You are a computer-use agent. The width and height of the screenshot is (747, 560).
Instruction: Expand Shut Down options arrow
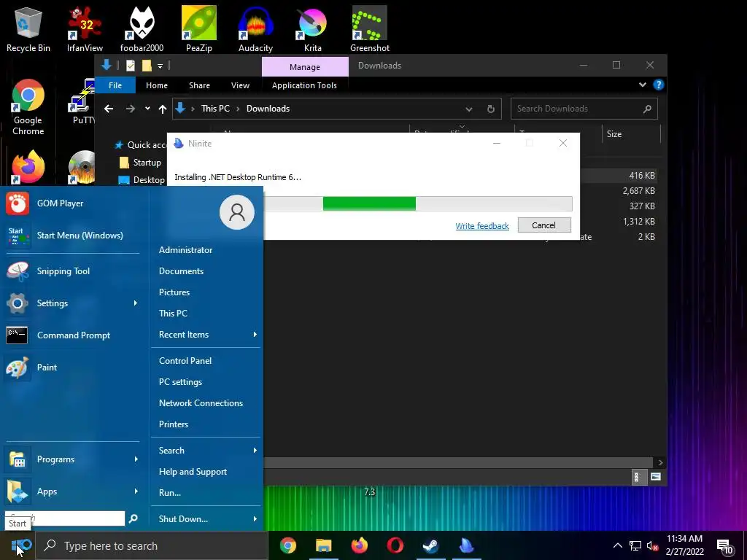pyautogui.click(x=255, y=518)
